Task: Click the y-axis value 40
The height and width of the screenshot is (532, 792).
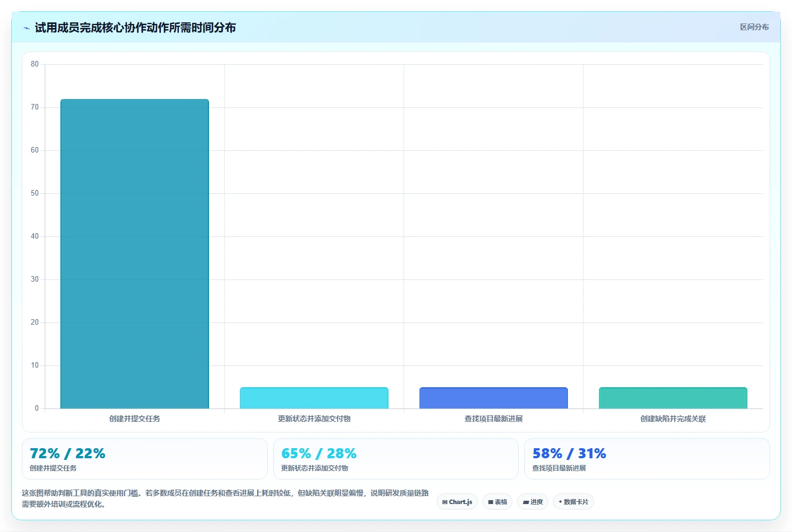Action: pos(35,236)
